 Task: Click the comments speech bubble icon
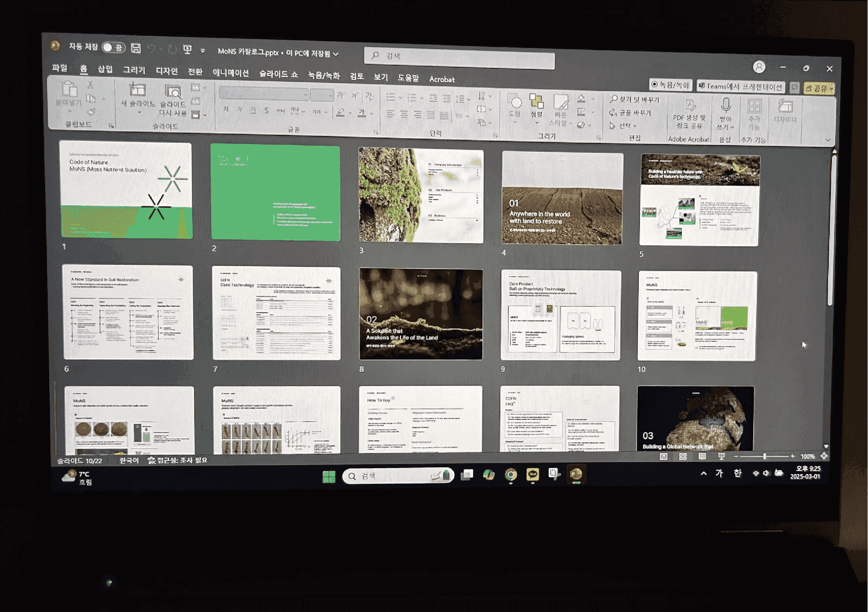click(x=794, y=87)
